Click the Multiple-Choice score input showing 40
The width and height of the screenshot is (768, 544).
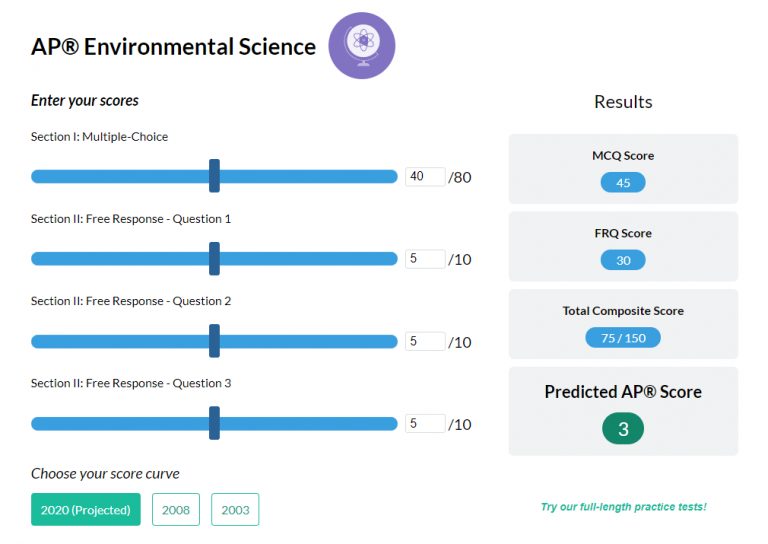425,176
